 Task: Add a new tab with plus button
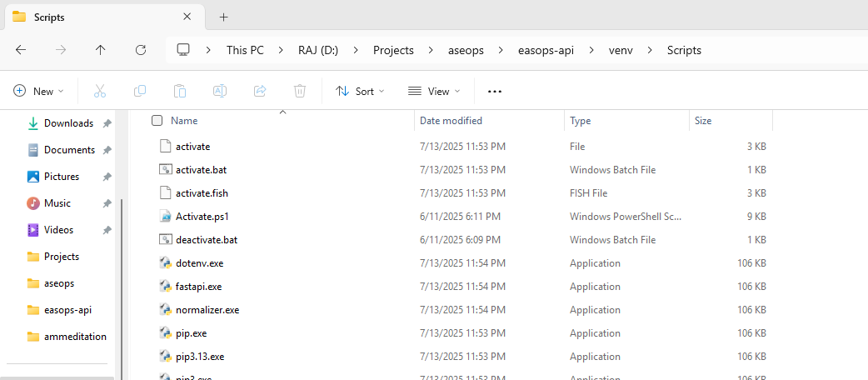click(x=223, y=17)
